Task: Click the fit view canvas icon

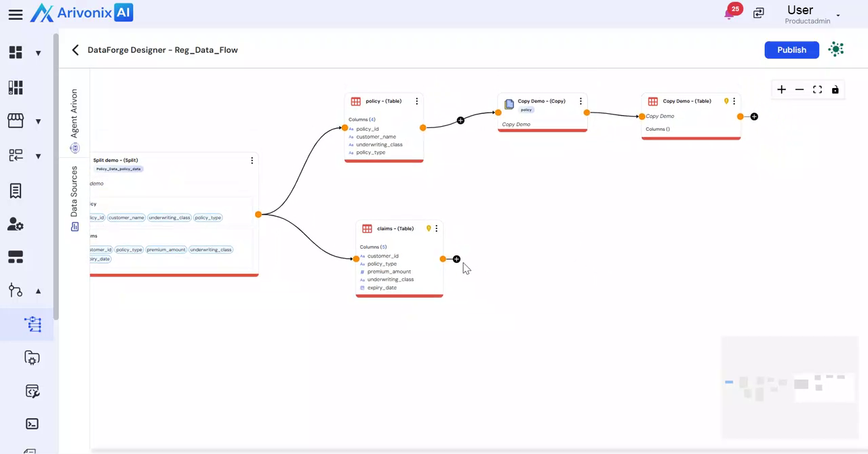Action: click(x=817, y=89)
